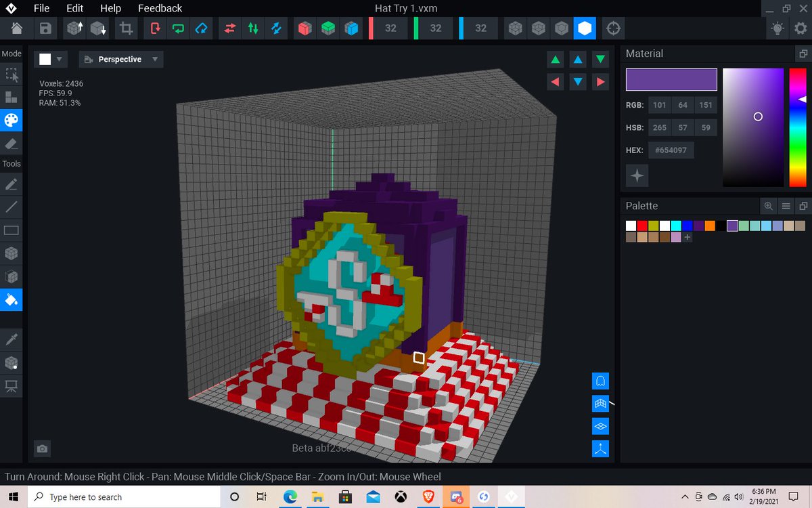
Task: Open the Perspective camera mode dropdown
Action: (120, 59)
